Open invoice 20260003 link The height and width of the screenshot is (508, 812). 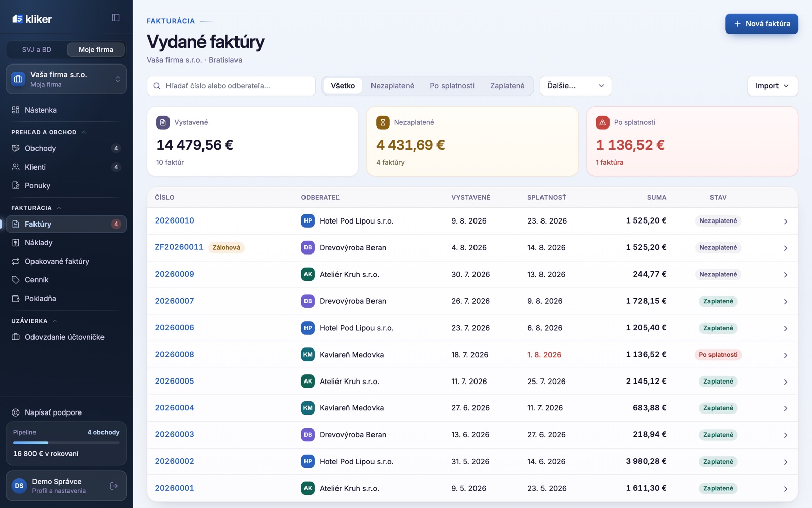click(x=175, y=434)
